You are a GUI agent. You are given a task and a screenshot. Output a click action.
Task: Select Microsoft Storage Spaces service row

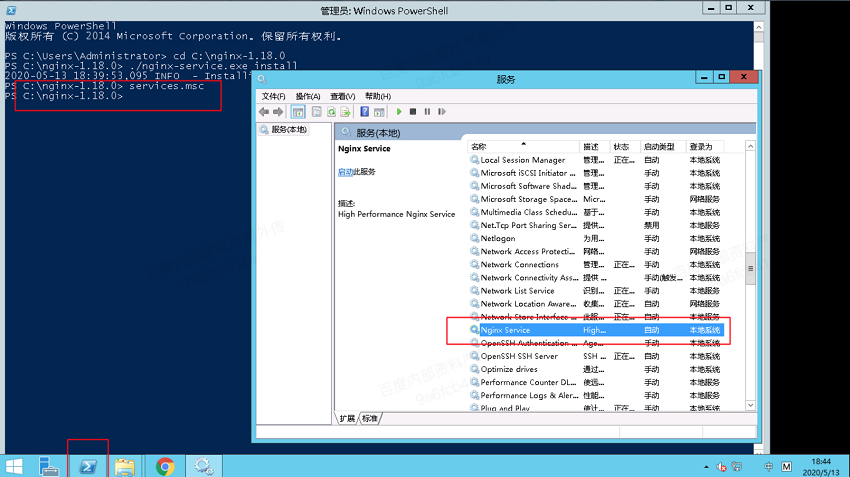[596, 199]
